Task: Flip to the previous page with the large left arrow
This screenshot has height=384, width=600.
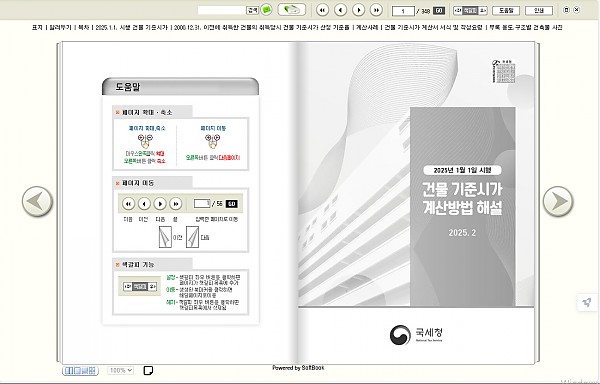Action: click(37, 202)
